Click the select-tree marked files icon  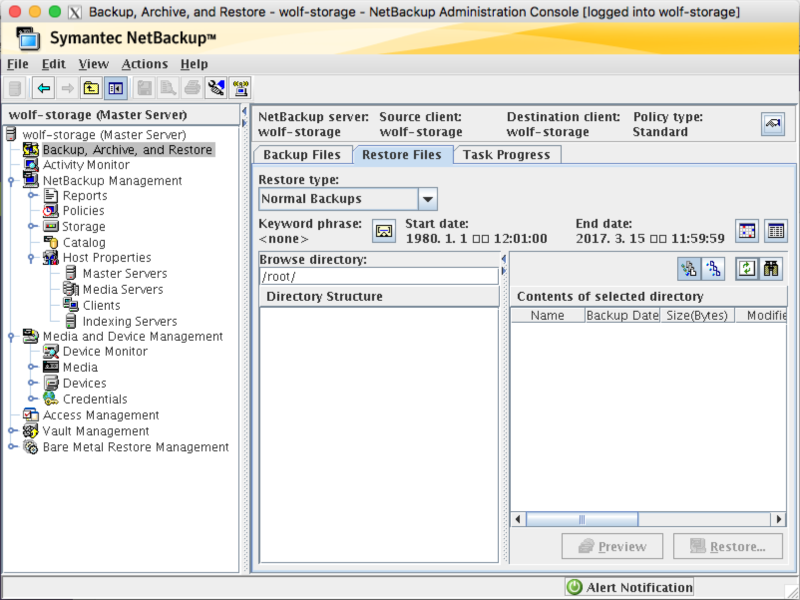[689, 268]
